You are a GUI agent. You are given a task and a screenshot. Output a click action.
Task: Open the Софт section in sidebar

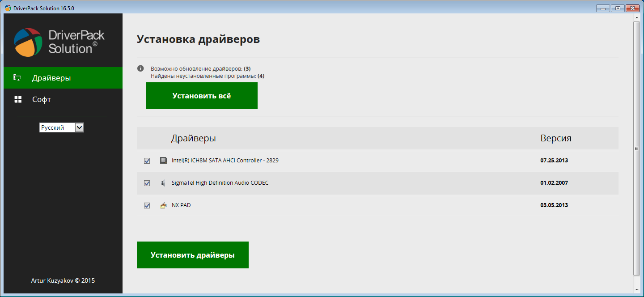pos(63,99)
